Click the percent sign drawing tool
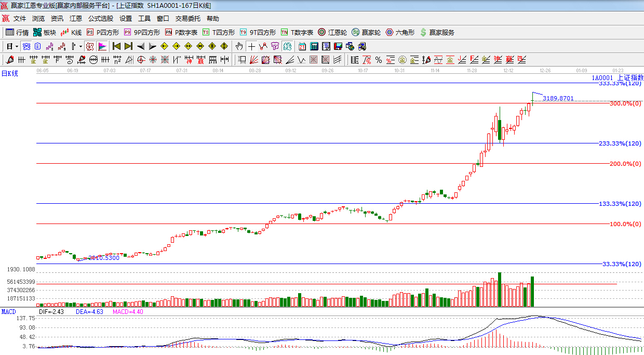The height and width of the screenshot is (355, 644). click(x=379, y=60)
